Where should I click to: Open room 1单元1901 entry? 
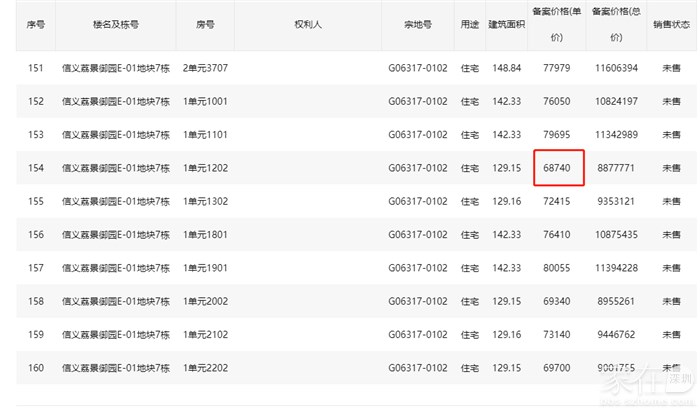206,267
